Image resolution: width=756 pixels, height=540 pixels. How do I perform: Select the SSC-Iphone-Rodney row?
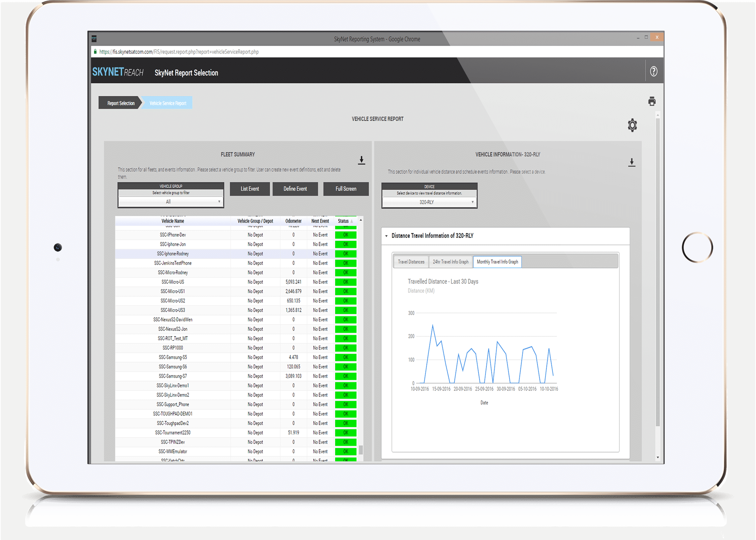click(236, 254)
